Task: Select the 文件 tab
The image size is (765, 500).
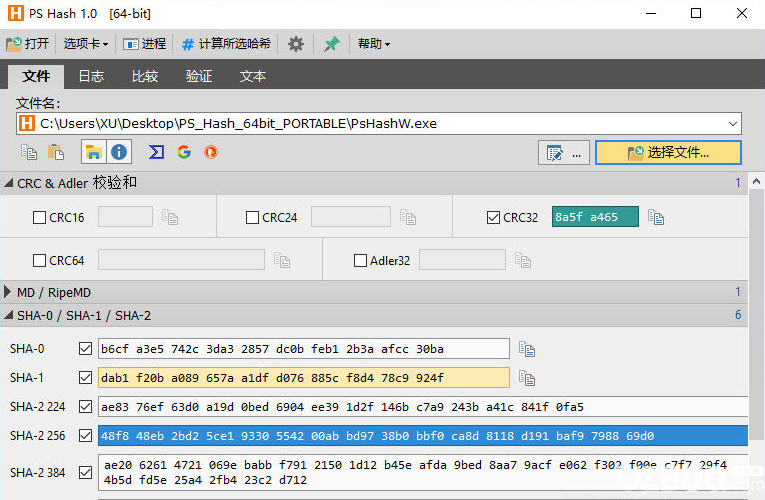Action: tap(36, 76)
